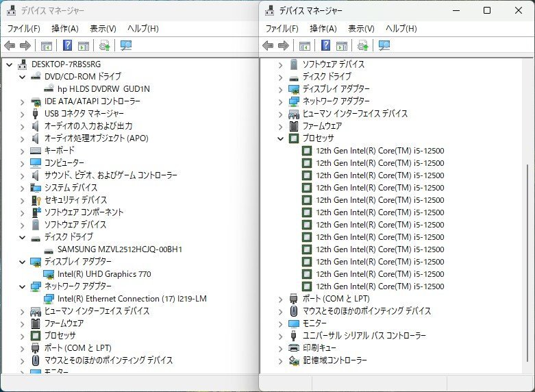Click show/hide console tree icon in left window
This screenshot has height=392, width=535.
(47, 46)
